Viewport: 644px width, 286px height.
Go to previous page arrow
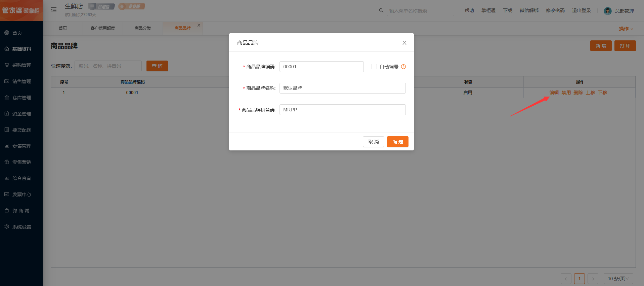(566, 279)
